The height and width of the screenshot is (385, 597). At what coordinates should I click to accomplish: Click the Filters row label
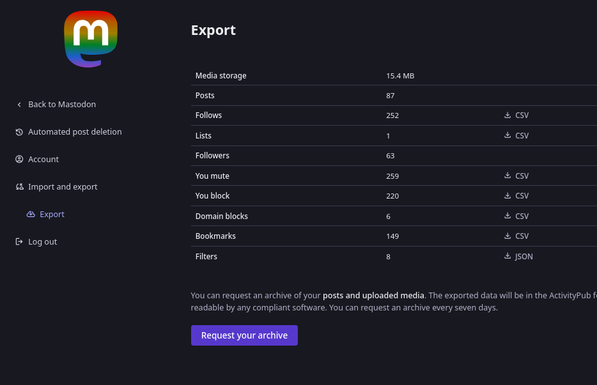(206, 256)
